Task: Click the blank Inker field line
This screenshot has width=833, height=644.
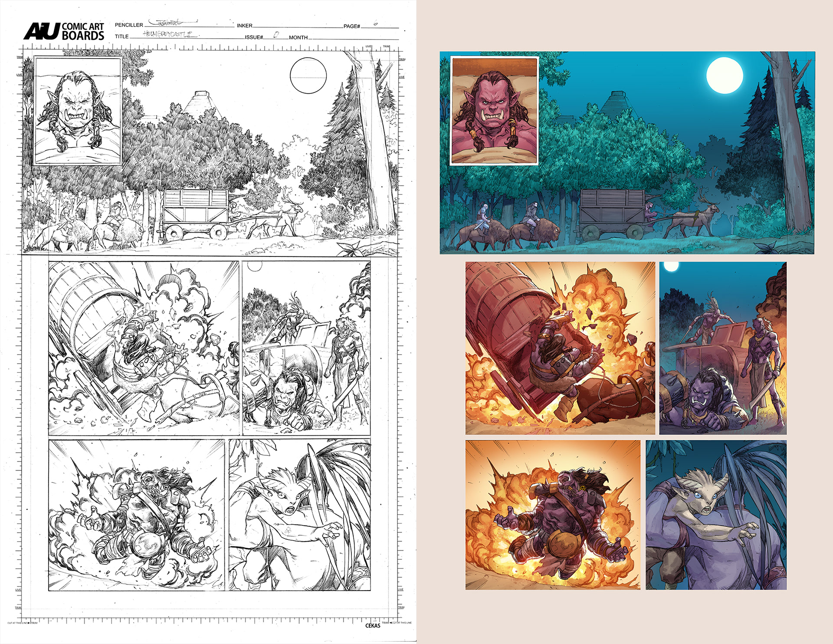Action: tap(297, 25)
